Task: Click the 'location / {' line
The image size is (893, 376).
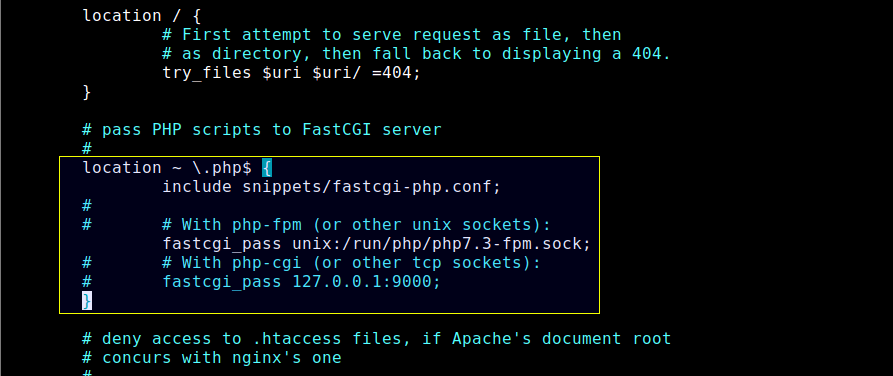Action: 141,16
